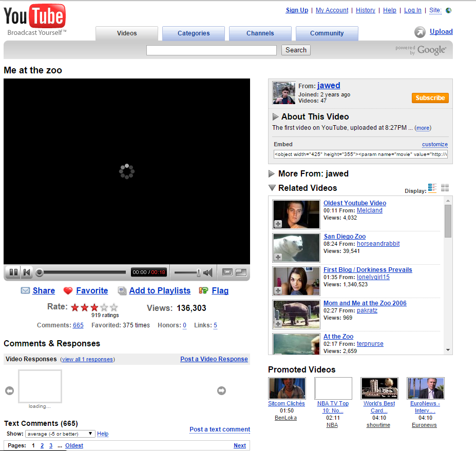The image size is (476, 451).
Task: Expand More From: jawed section
Action: pyautogui.click(x=272, y=174)
